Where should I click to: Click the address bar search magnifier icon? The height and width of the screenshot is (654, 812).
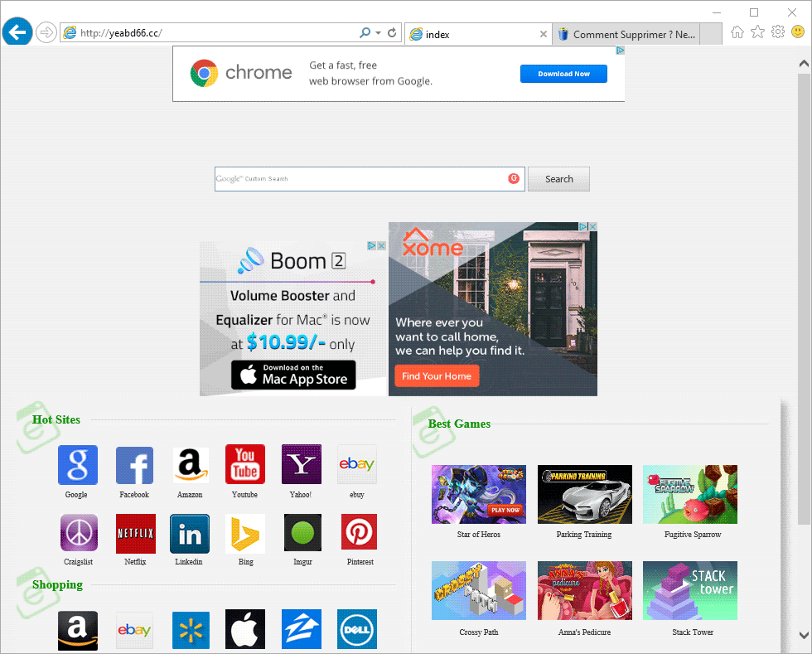(365, 32)
